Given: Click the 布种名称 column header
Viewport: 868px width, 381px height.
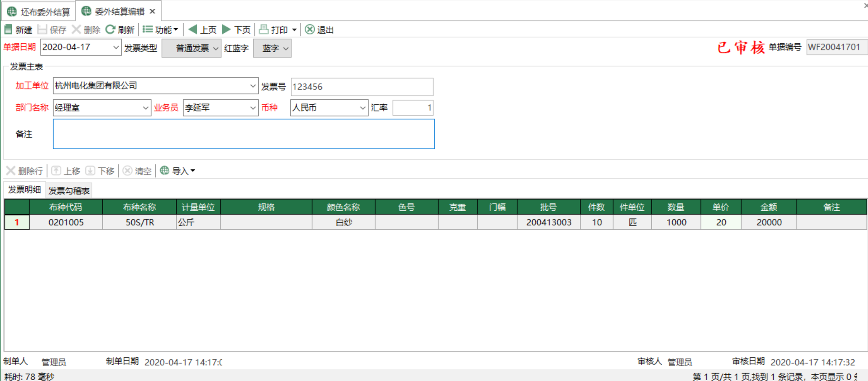Looking at the screenshot, I should click(139, 207).
